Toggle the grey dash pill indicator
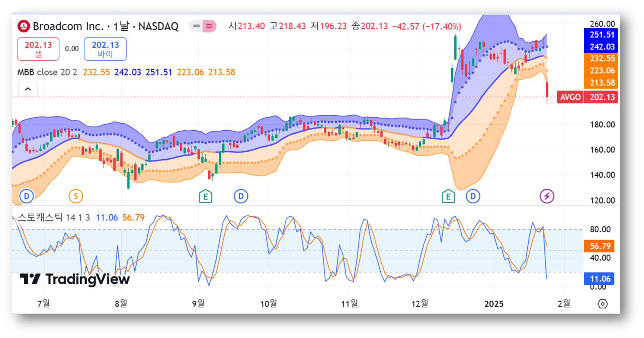The height and width of the screenshot is (338, 644). pos(196,26)
